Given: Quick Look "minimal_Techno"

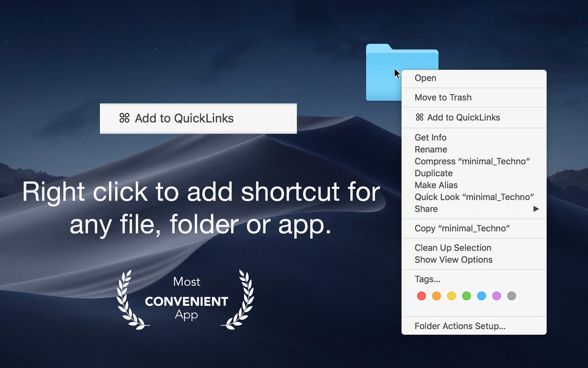Looking at the screenshot, I should (x=474, y=197).
